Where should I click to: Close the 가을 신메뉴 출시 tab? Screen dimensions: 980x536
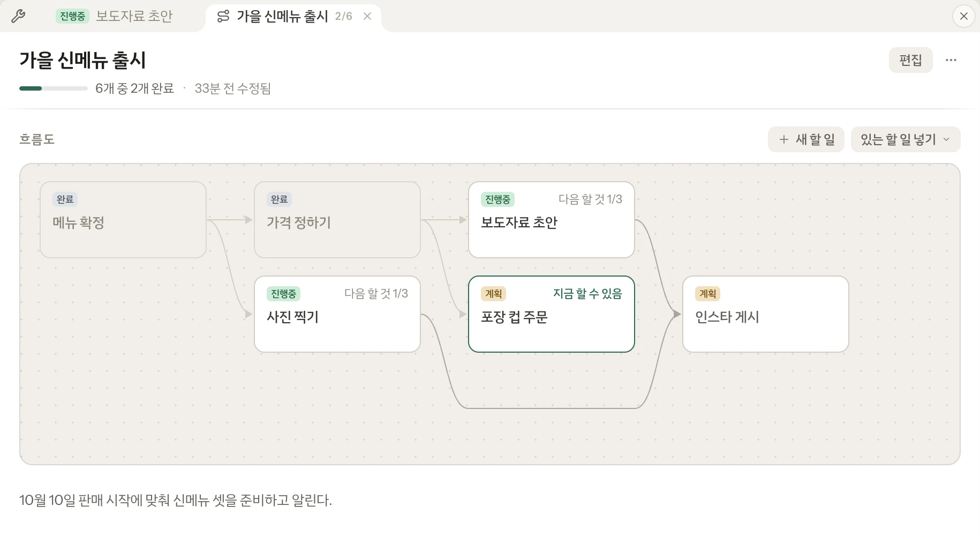pos(367,16)
